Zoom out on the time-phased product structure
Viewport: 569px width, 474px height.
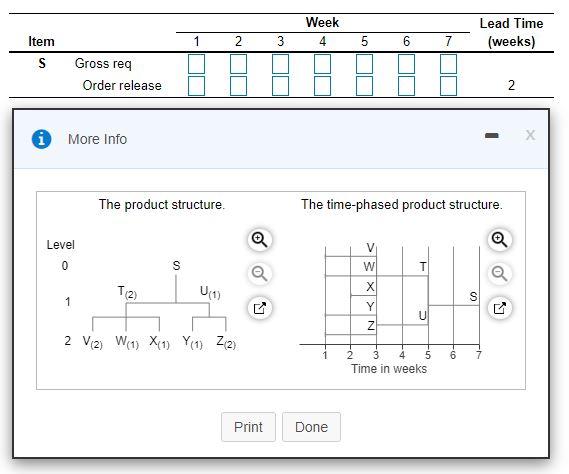pyautogui.click(x=499, y=274)
